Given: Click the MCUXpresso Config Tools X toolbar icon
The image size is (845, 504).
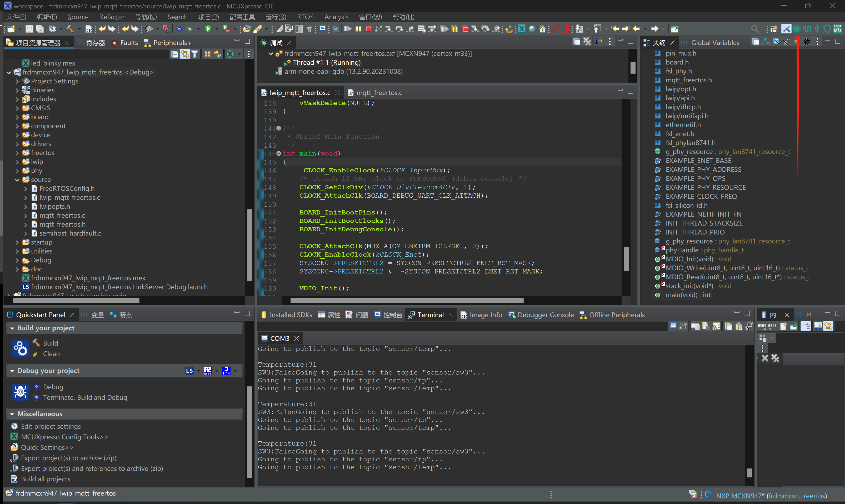Looking at the screenshot, I should tap(522, 29).
